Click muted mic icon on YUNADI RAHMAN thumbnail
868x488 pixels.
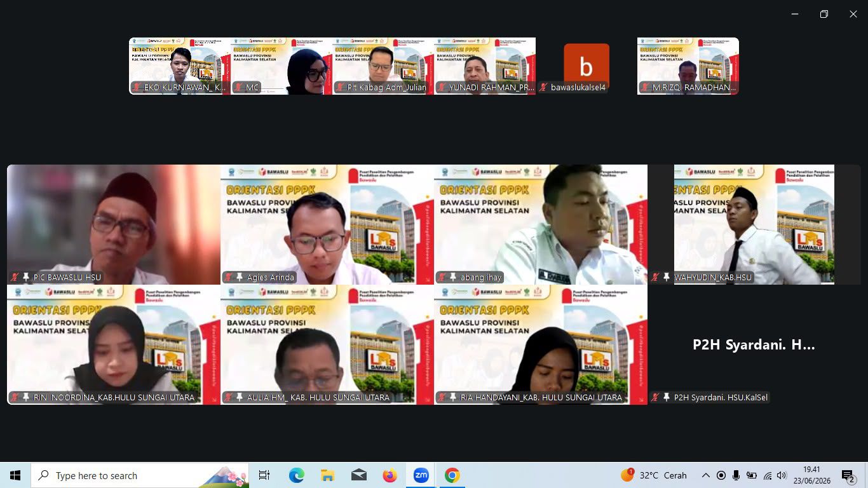pos(442,88)
